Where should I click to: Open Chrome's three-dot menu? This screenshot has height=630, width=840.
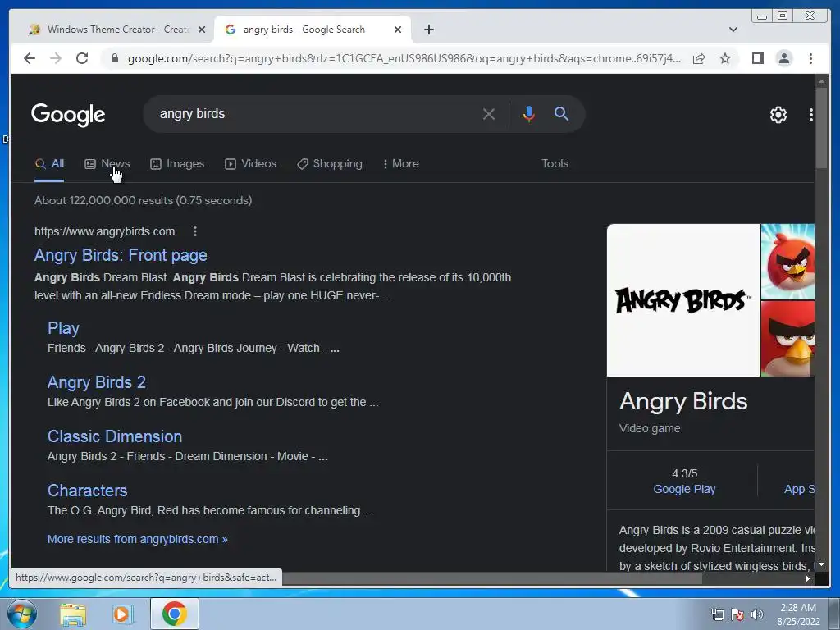(810, 58)
